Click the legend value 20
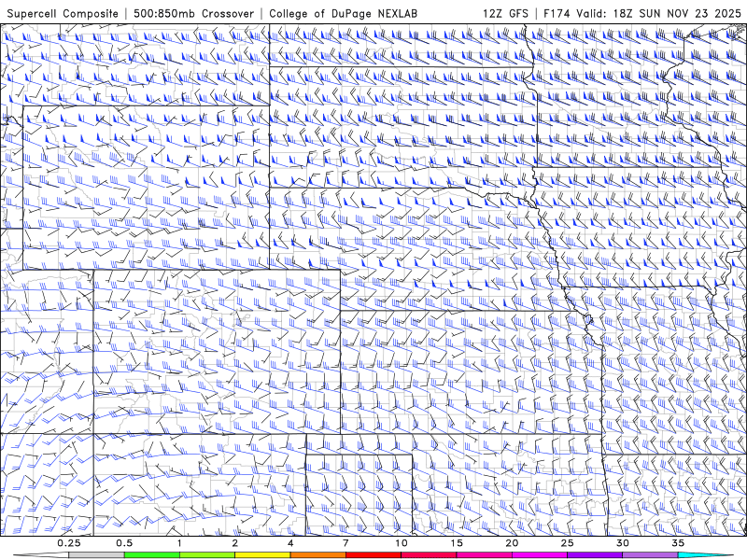The height and width of the screenshot is (560, 747). (512, 543)
